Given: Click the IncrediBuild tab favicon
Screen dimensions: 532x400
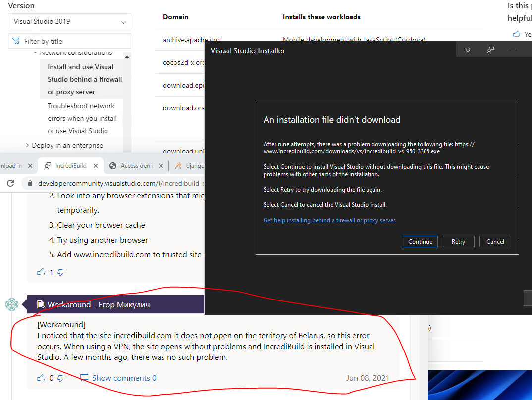Looking at the screenshot, I should [48, 166].
